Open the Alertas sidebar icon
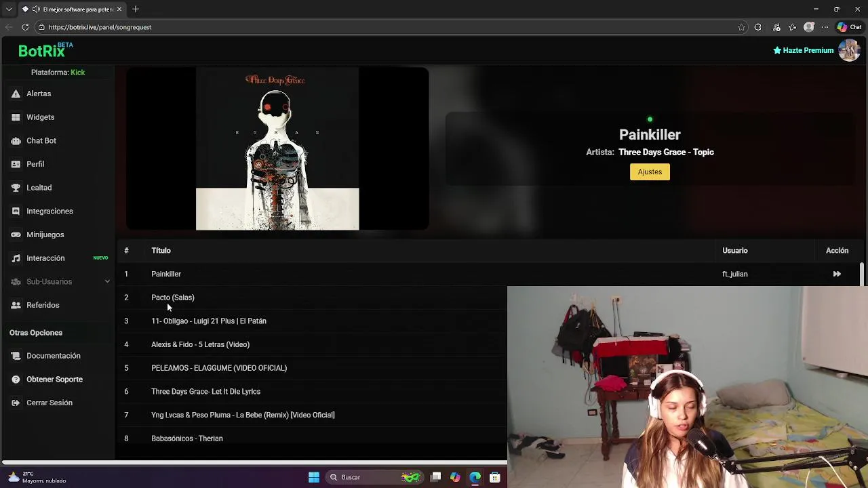 (16, 94)
